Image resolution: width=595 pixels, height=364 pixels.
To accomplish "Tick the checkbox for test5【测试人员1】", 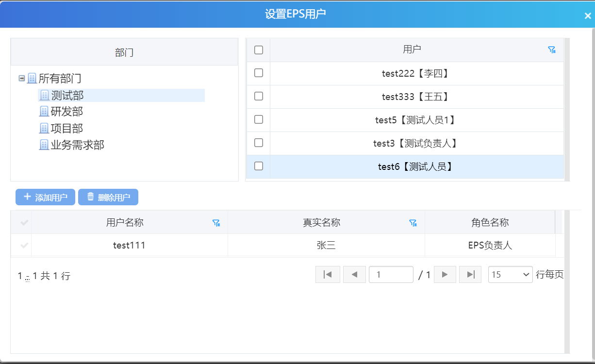I will point(259,119).
